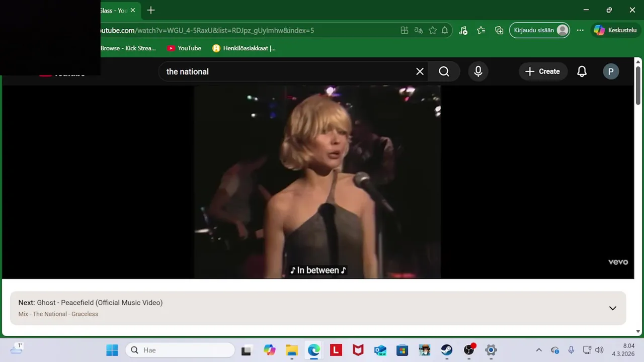Click the 'Next: Ghost - Peacefield' text
The height and width of the screenshot is (362, 644).
(x=91, y=303)
